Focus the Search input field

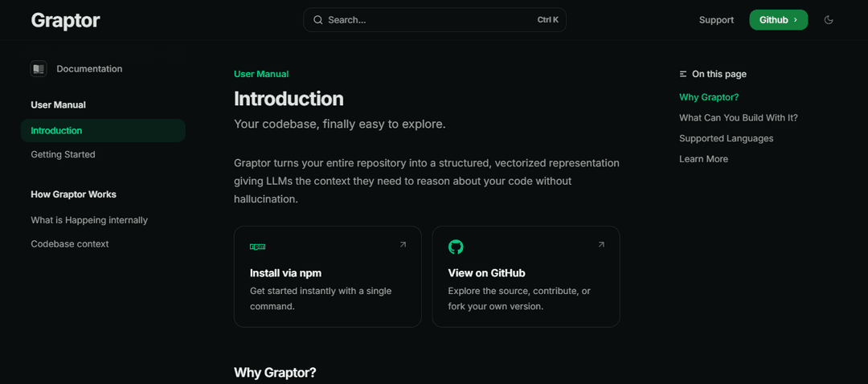click(x=435, y=20)
